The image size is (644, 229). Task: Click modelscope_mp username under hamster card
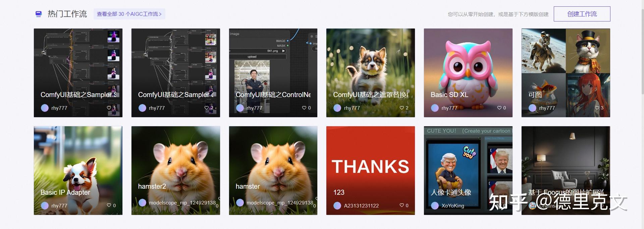[280, 203]
